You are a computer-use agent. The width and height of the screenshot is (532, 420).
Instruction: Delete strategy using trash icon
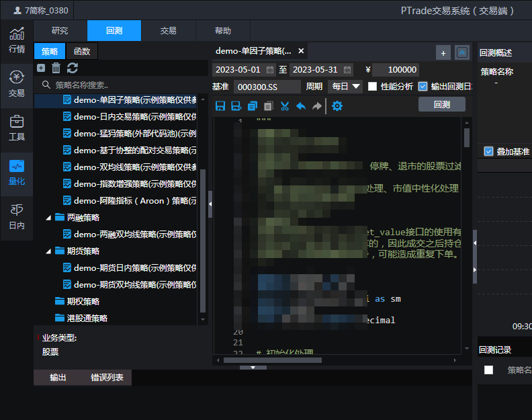pyautogui.click(x=56, y=68)
